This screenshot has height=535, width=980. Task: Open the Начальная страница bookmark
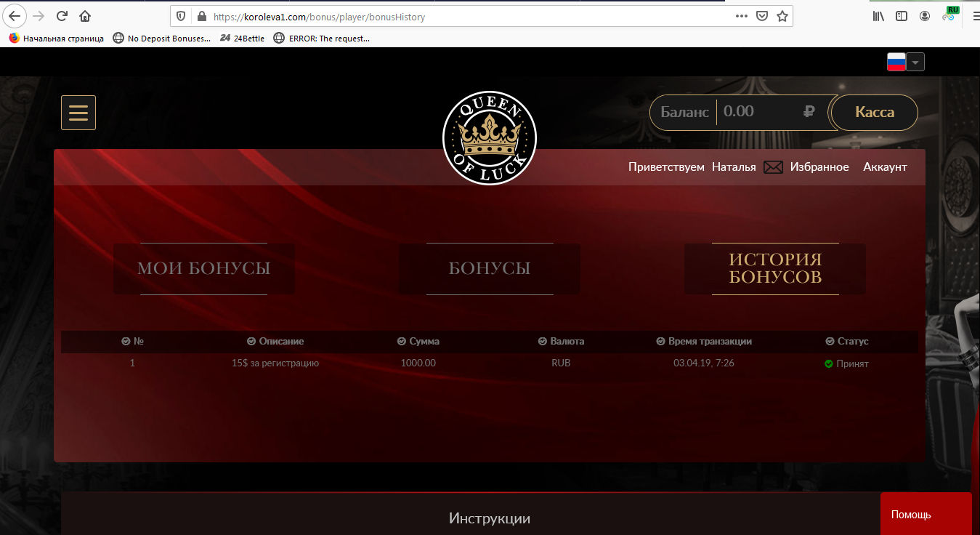[x=57, y=39]
